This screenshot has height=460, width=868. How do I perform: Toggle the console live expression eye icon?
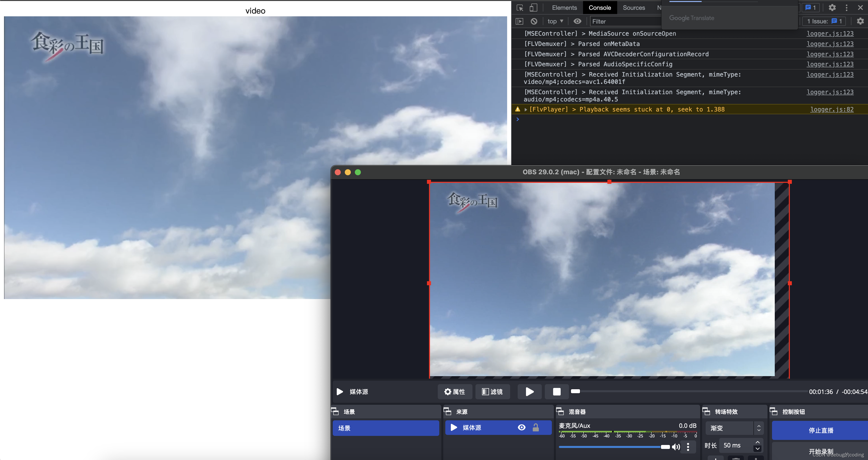pyautogui.click(x=577, y=21)
